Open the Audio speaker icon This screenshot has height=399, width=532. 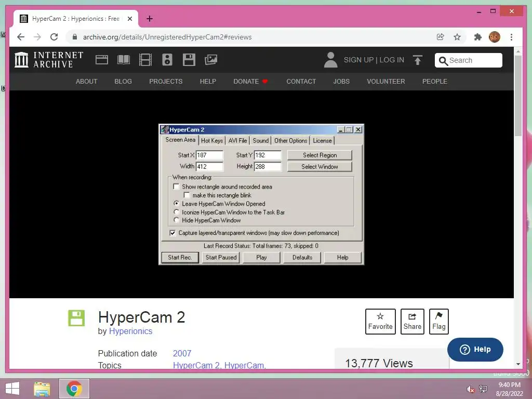point(167,60)
